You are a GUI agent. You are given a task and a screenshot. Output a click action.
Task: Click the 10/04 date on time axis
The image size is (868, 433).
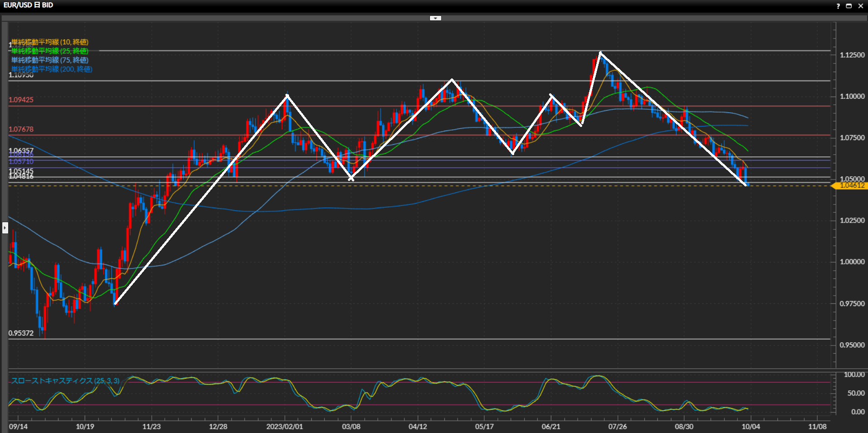pos(750,427)
